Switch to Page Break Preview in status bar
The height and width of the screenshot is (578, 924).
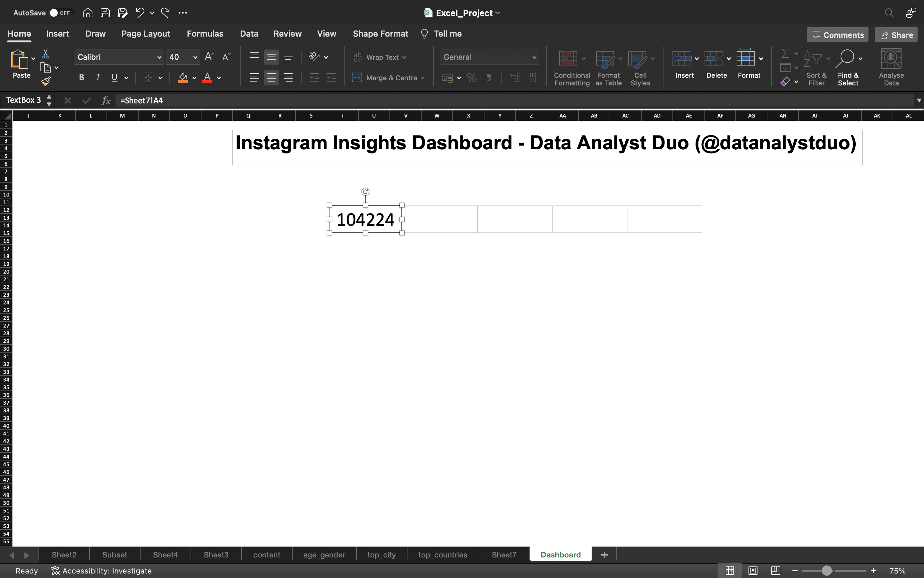(x=775, y=570)
